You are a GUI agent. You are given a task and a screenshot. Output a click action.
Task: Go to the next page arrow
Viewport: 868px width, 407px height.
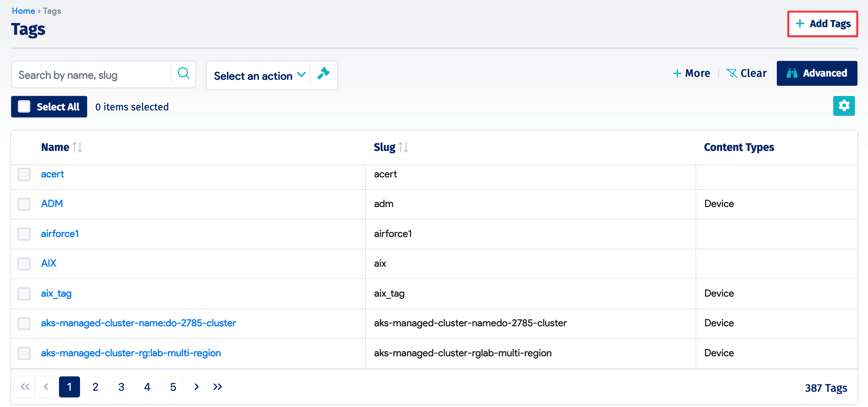click(x=196, y=387)
